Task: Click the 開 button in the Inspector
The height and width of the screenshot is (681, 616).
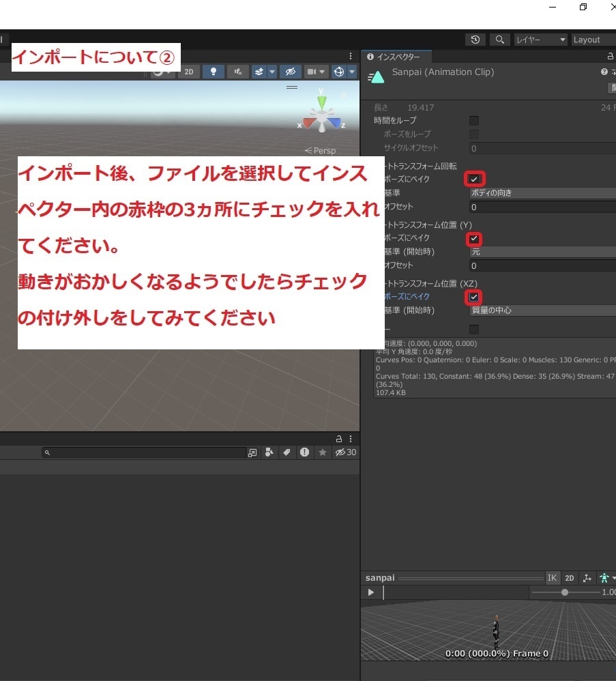Action: [612, 87]
